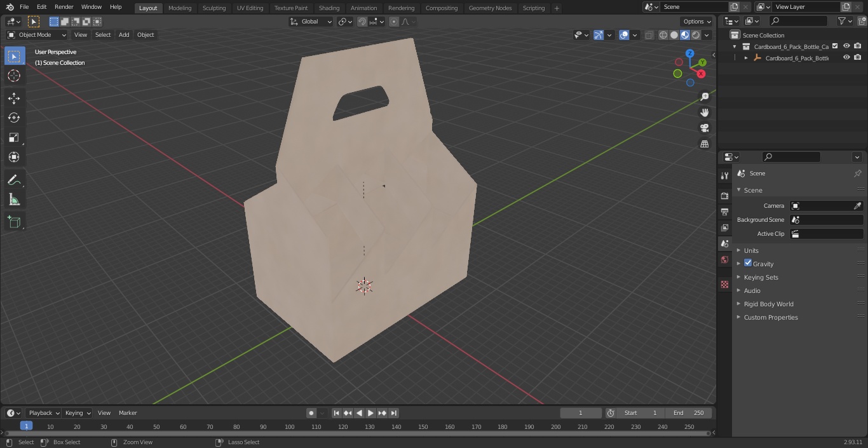Switch to wireframe viewport shading

(x=663, y=35)
